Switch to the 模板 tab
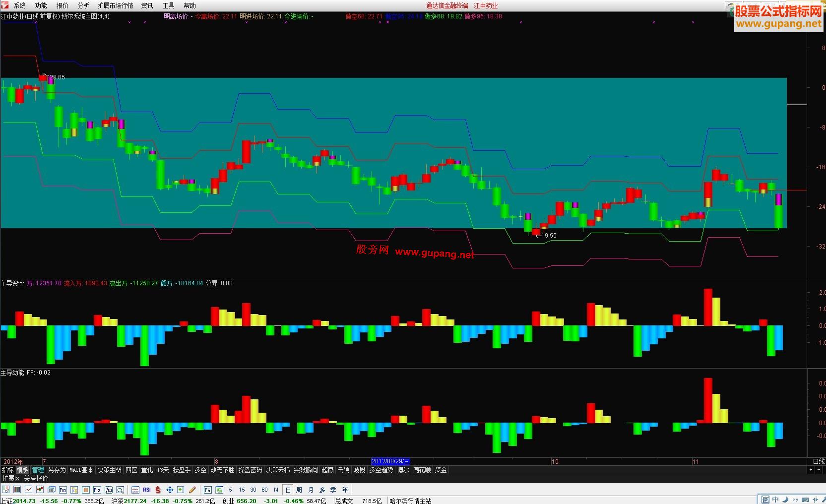Screen dimensions: 826x504 click(x=23, y=470)
